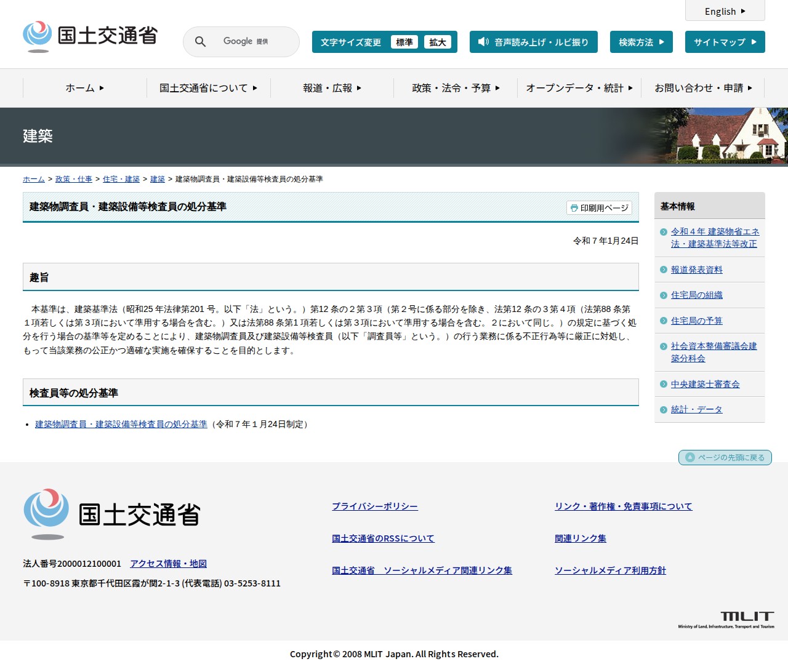Open sidebar link 中央建築士審査会
The width and height of the screenshot is (788, 672).
coord(706,384)
